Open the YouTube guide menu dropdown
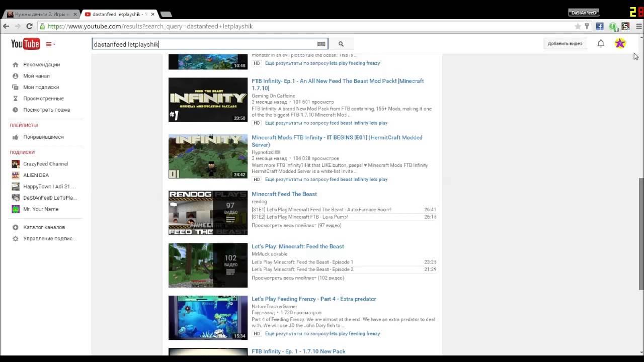The width and height of the screenshot is (644, 362). tap(50, 44)
